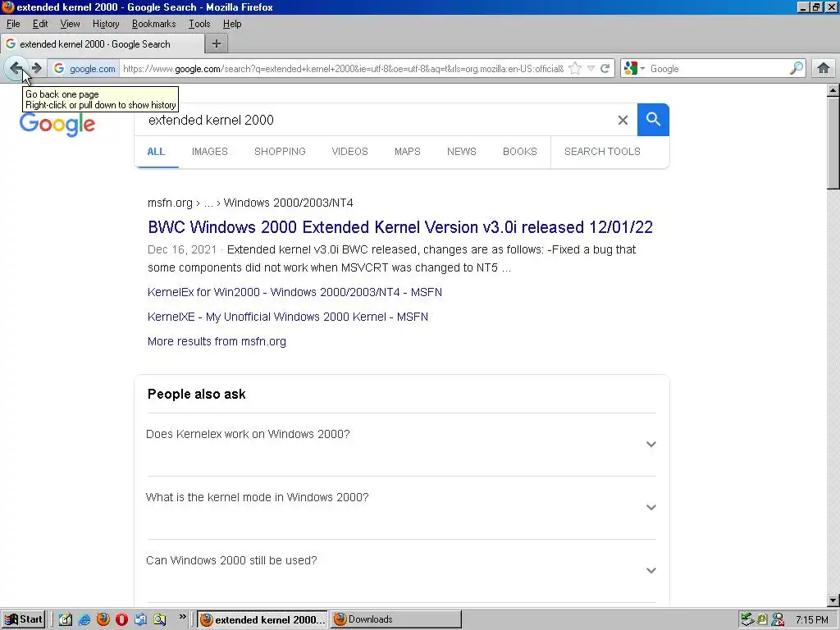
Task: Open the History menu
Action: coord(106,24)
